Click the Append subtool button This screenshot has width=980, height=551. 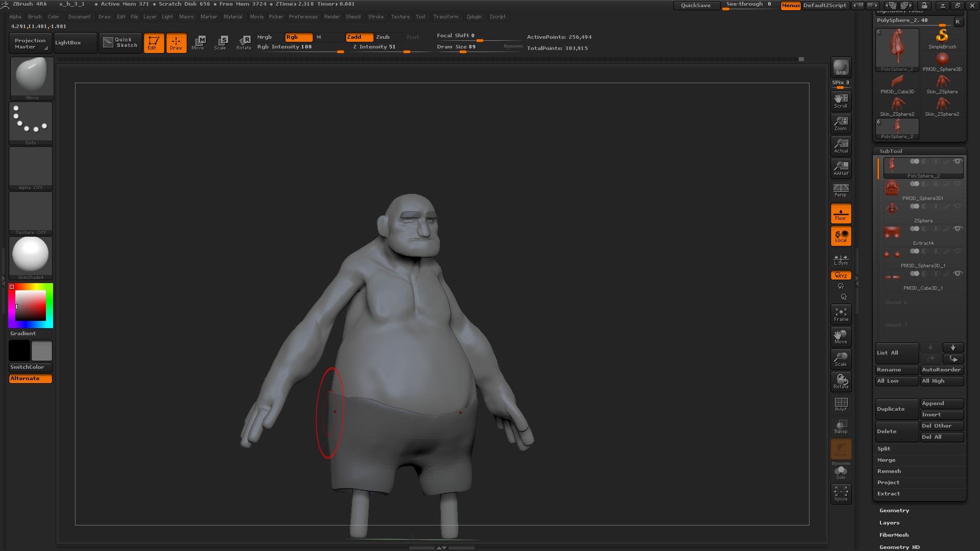pos(942,404)
